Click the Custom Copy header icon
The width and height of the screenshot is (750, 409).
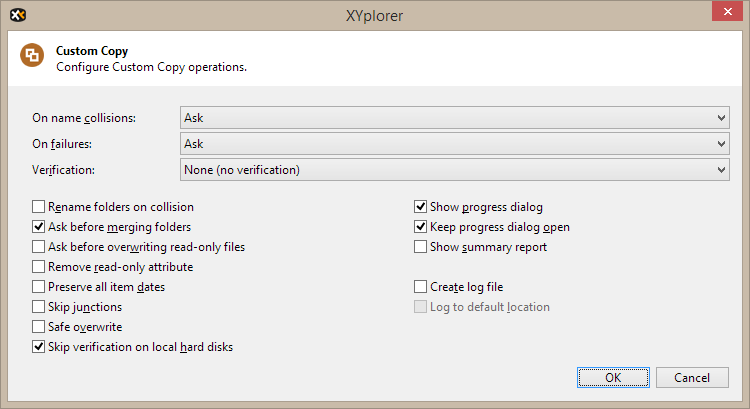pyautogui.click(x=33, y=57)
